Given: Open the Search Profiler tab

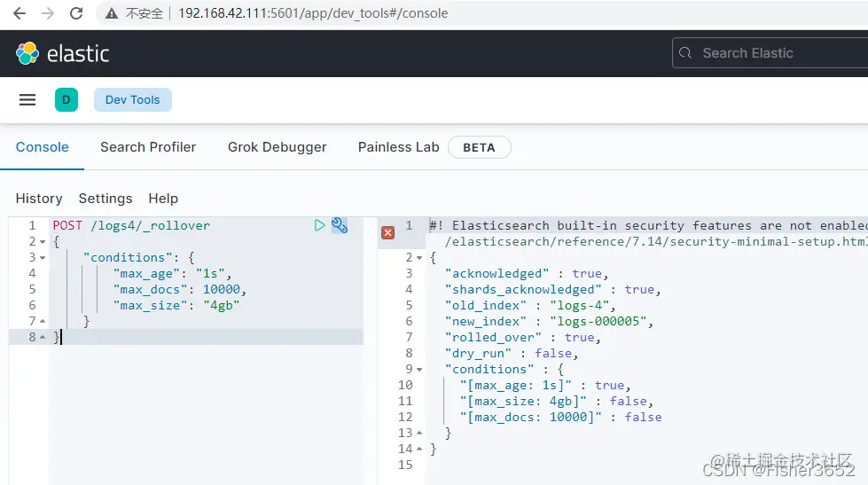Looking at the screenshot, I should (x=148, y=147).
